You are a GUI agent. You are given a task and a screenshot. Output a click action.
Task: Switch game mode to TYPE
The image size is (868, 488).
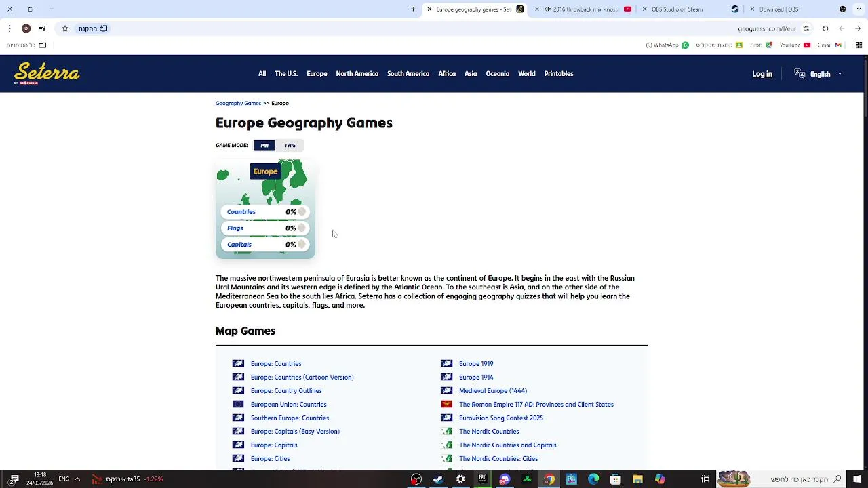[290, 146]
